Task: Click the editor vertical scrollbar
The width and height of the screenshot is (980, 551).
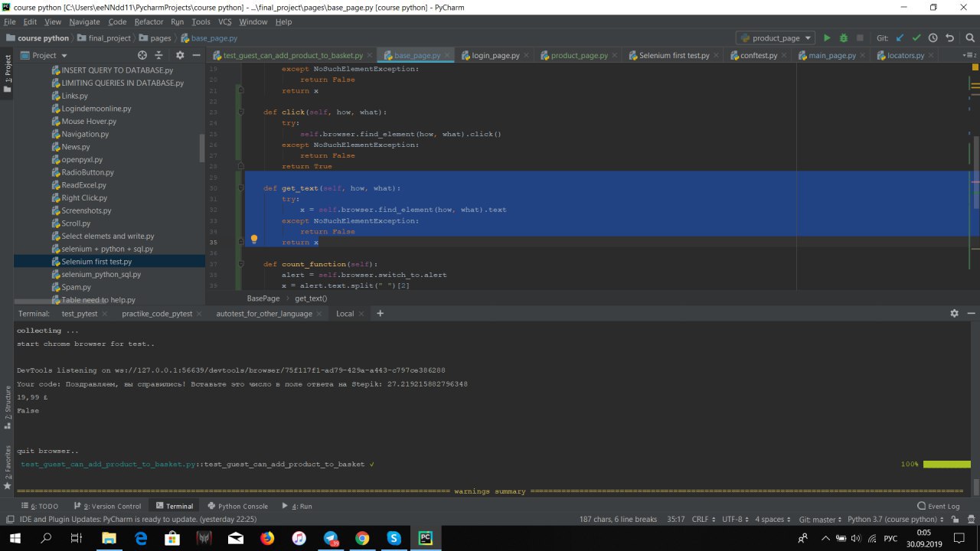Action: pyautogui.click(x=975, y=172)
